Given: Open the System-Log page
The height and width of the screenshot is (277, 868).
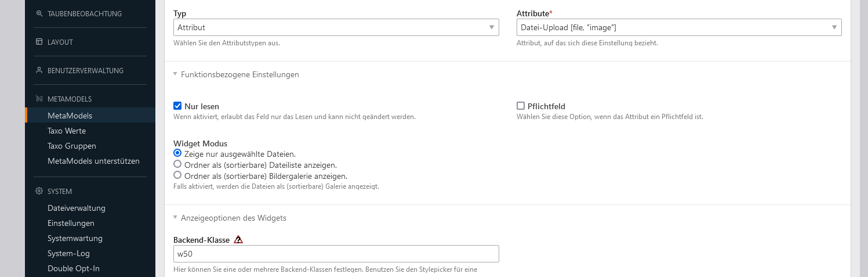Looking at the screenshot, I should 68,253.
